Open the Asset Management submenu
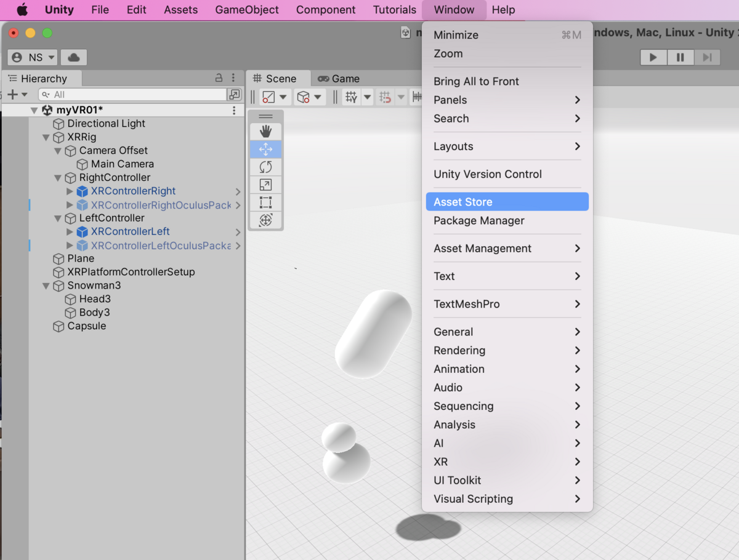This screenshot has height=560, width=739. tap(507, 249)
